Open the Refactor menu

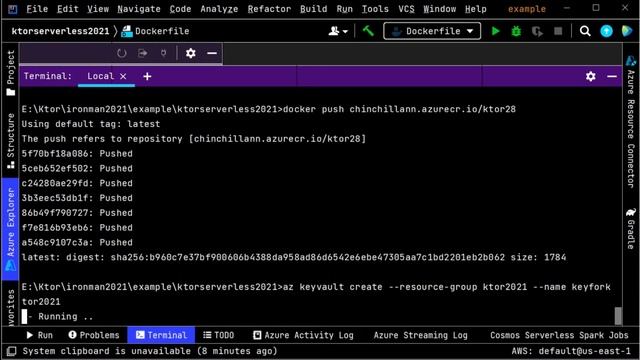(269, 9)
